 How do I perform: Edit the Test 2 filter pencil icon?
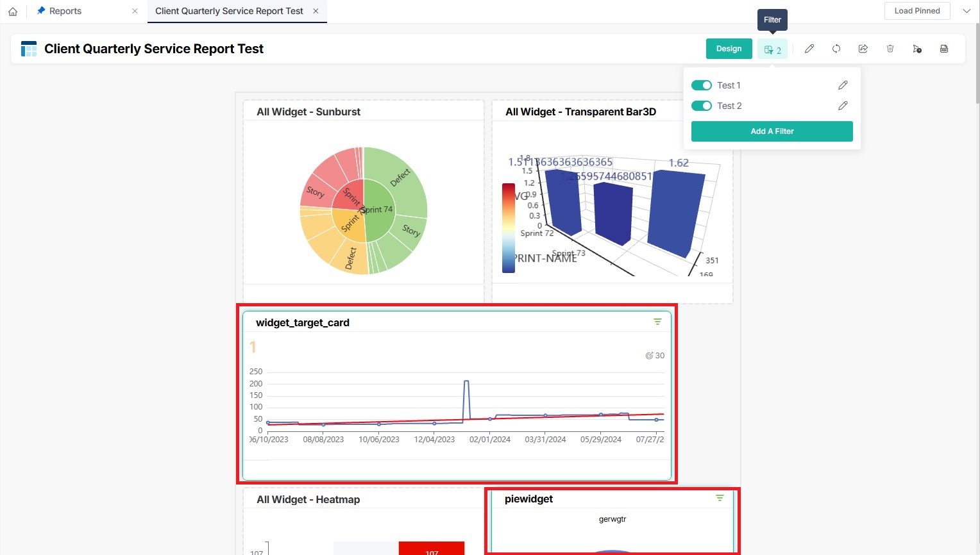click(843, 106)
